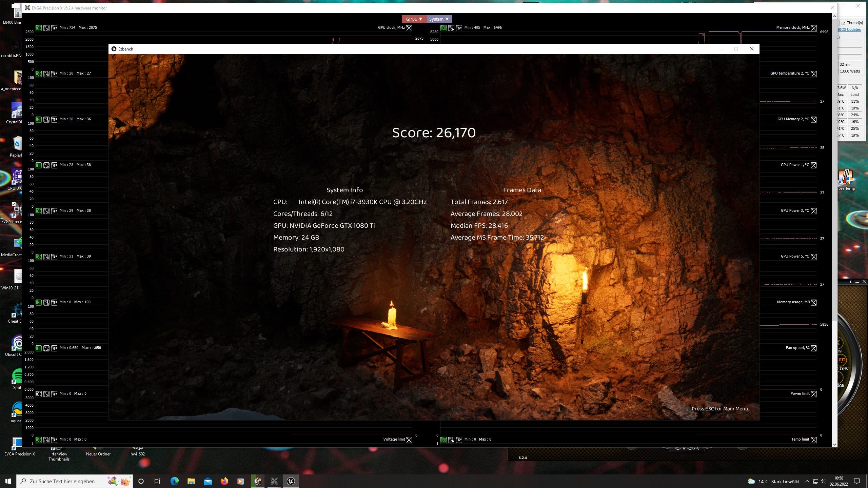Image resolution: width=868 pixels, height=488 pixels.
Task: Toggle KB LCD icon on Min 734 graph
Action: coord(46,28)
